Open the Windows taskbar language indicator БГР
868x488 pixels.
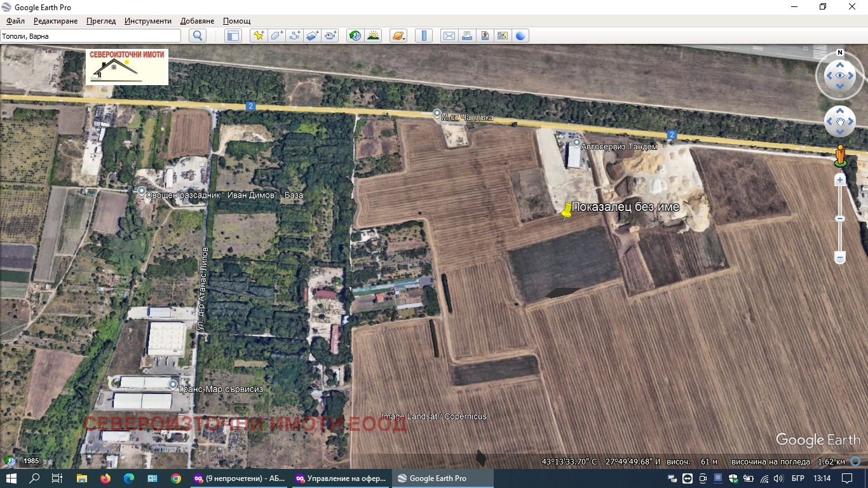pyautogui.click(x=799, y=478)
